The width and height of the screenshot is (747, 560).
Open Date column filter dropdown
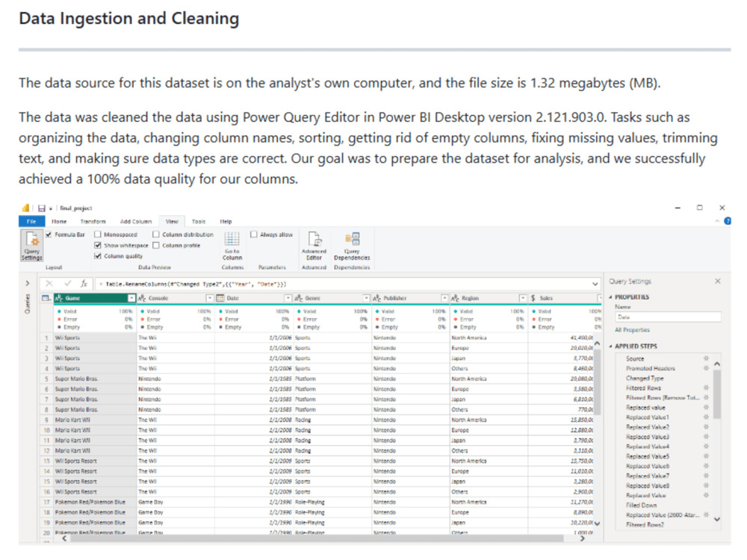288,298
